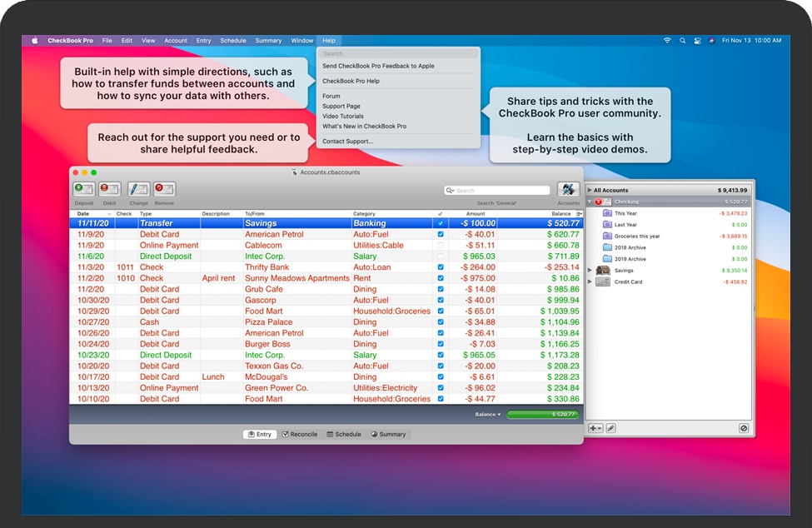Click the Change pencil icon
This screenshot has height=528, width=812.
[x=138, y=189]
